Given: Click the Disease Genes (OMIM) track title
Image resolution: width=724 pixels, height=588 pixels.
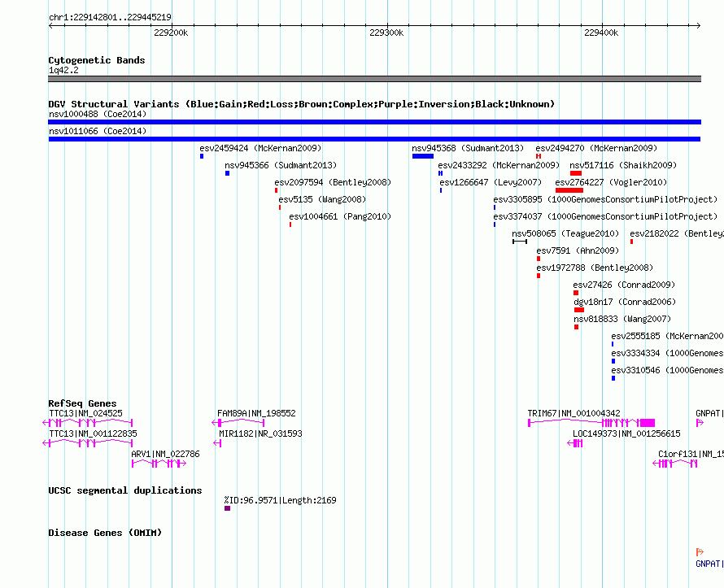Looking at the screenshot, I should coord(105,533).
